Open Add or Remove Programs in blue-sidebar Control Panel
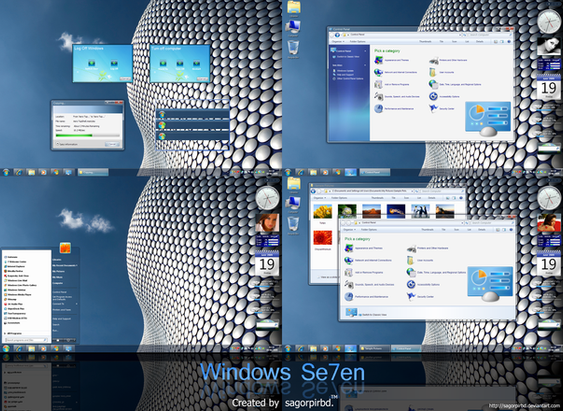 click(x=392, y=84)
